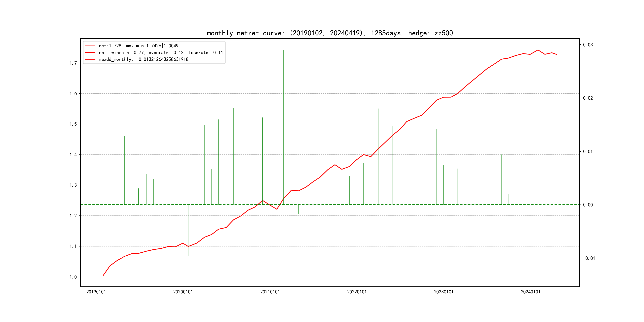Click the -0.01 right axis label

click(589, 258)
